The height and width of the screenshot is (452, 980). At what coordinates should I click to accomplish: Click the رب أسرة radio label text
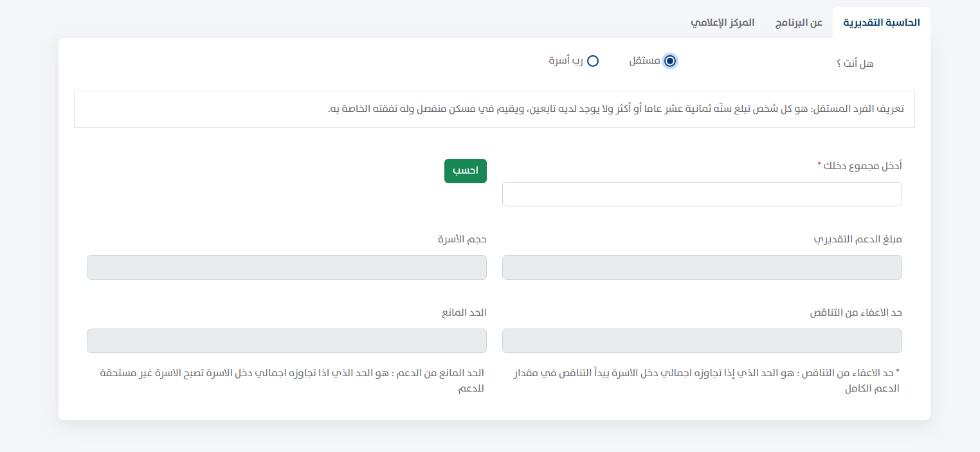(566, 61)
